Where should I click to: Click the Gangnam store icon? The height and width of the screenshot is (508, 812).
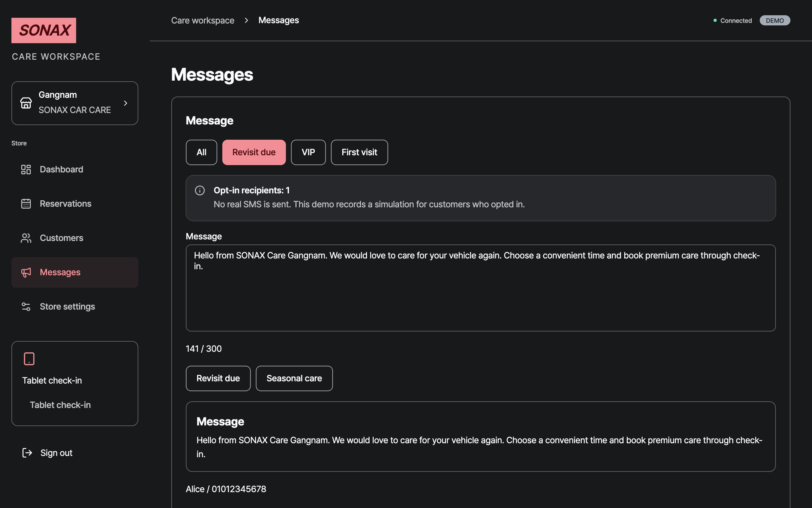click(26, 103)
